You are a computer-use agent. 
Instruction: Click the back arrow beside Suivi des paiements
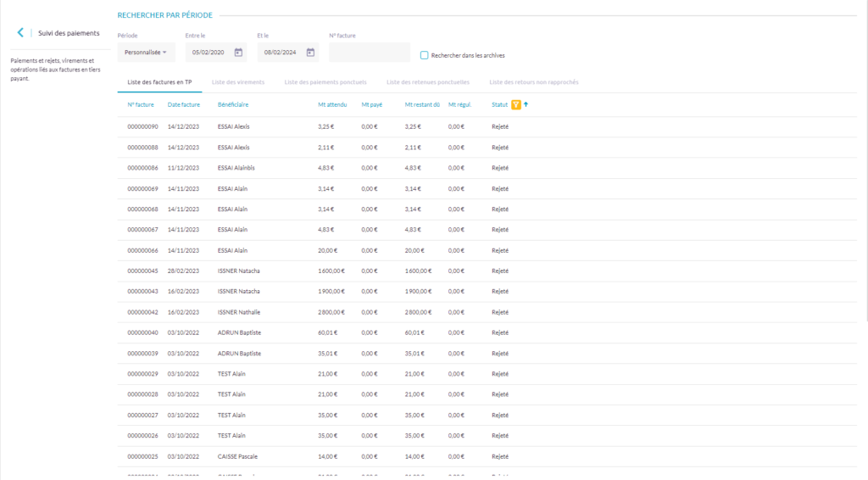(20, 33)
